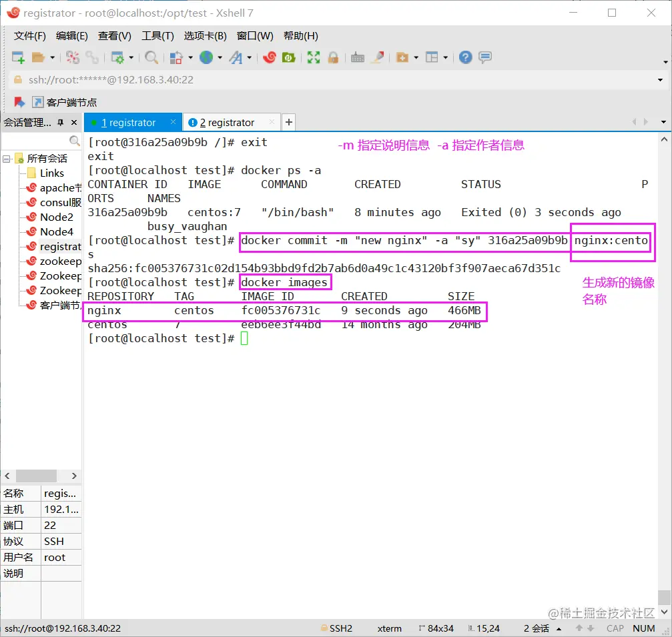The image size is (672, 637).
Task: Click the session manager search magnifier
Action: coord(75,141)
